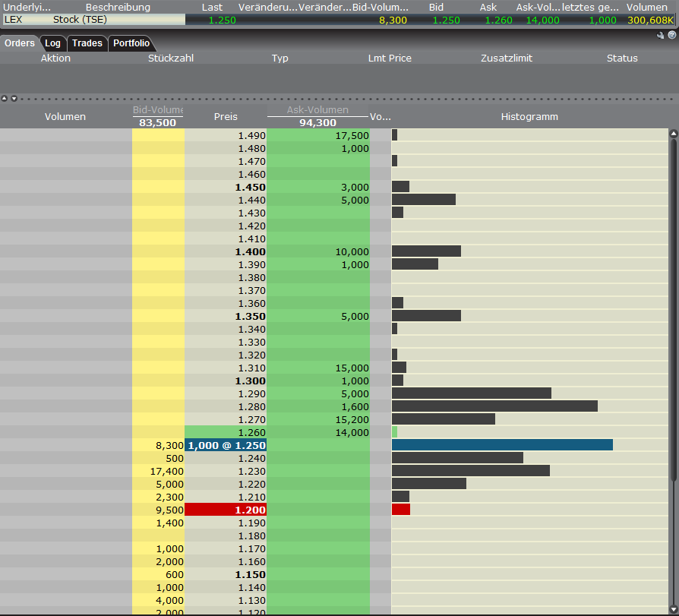The image size is (679, 616).
Task: Collapse orders panel with up arrow
Action: coord(5,98)
